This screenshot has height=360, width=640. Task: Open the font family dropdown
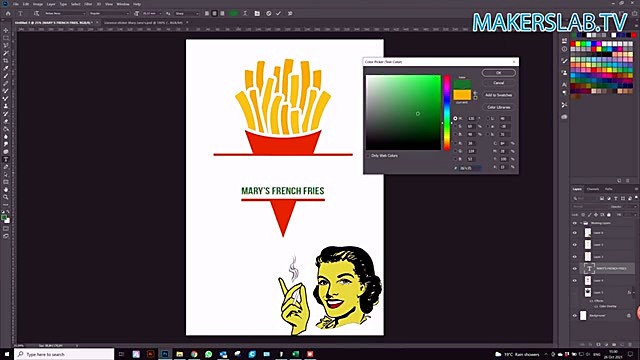pyautogui.click(x=64, y=13)
